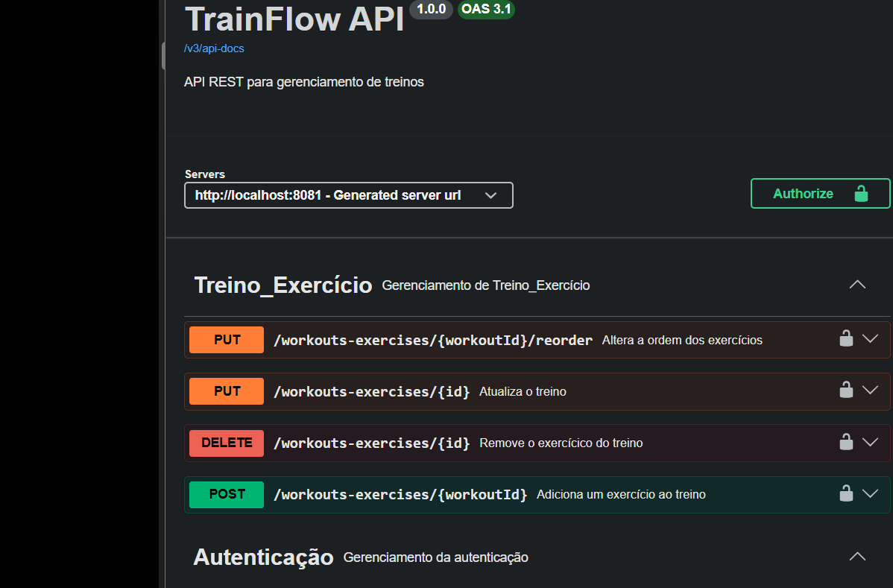Expand 'Atualiza o treino' endpoint chevron
Image resolution: width=893 pixels, height=588 pixels.
tap(870, 391)
